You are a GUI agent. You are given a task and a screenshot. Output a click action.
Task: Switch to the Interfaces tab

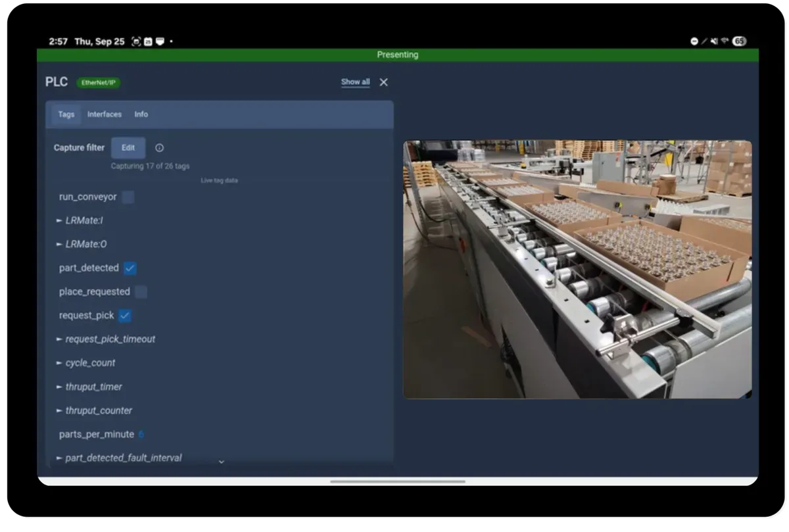click(x=104, y=114)
